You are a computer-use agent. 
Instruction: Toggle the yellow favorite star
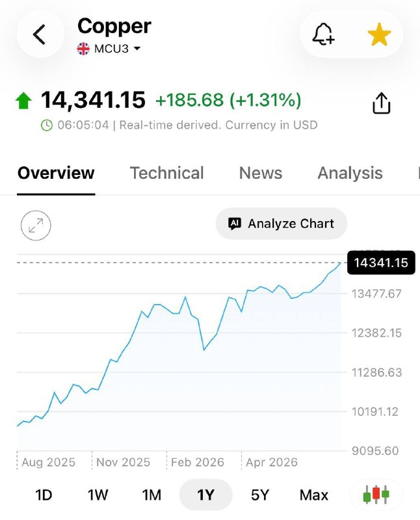coord(379,34)
